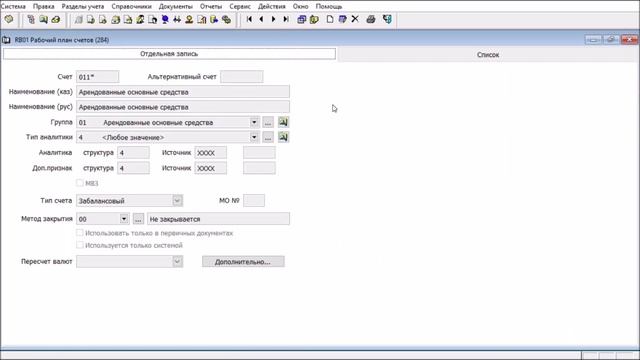Click the Доп.признак структура field
The image size is (640, 360).
(133, 168)
